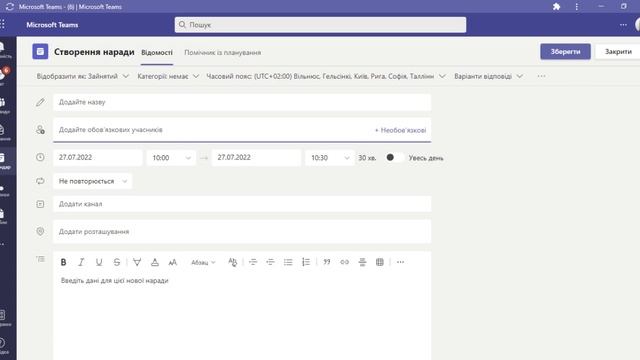Screen dimensions: 640x360
Task: Insert a numbered list
Action: coord(306,262)
